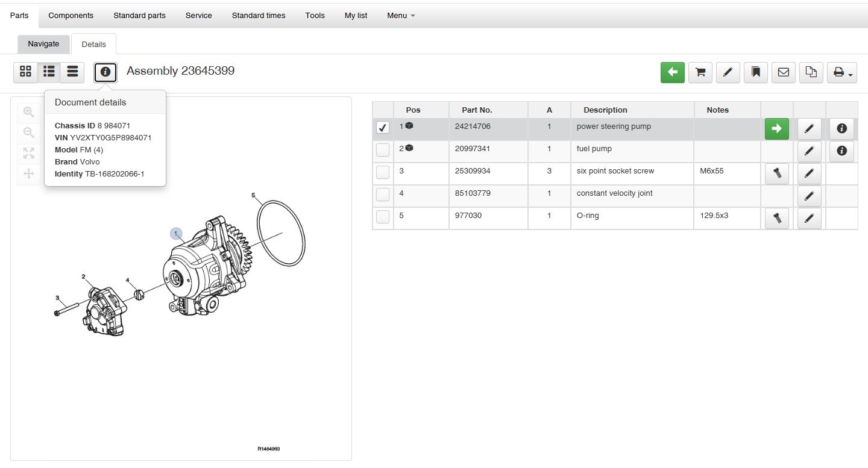Go to power steering pump green arrow
The image size is (868, 468).
(x=777, y=128)
